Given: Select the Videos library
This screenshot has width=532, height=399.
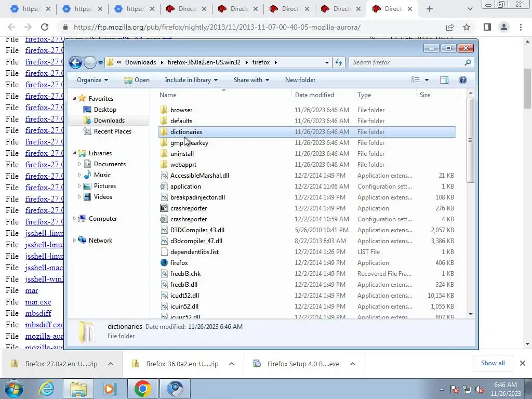Looking at the screenshot, I should 103,197.
